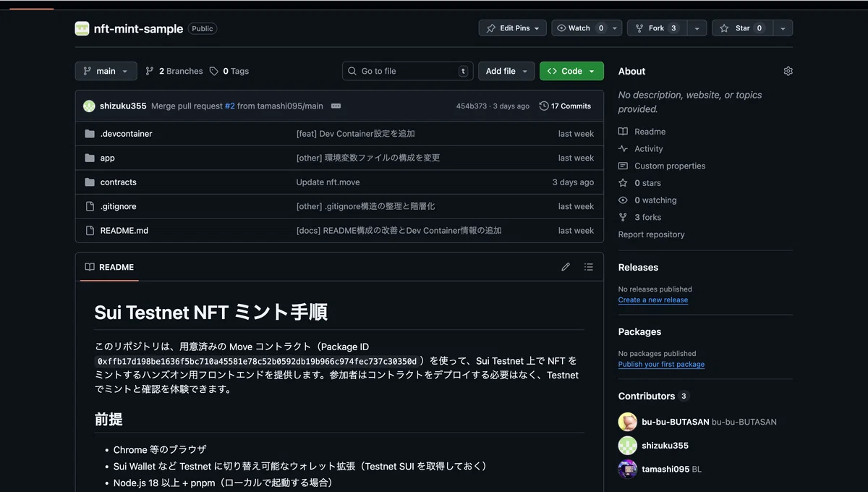The image size is (868, 492).
Task: Click shizuku355 username in commit bar
Action: point(123,106)
